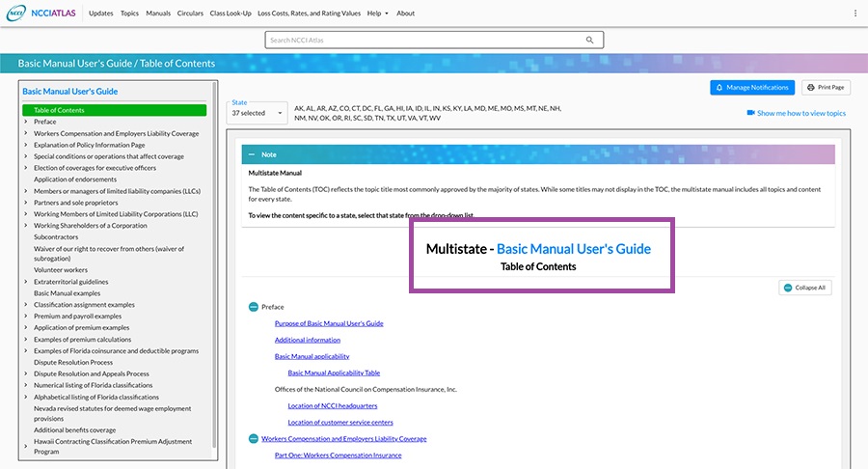Click inside the Search NCCI Atlas field
Screen dimensions: 868x469
426,40
